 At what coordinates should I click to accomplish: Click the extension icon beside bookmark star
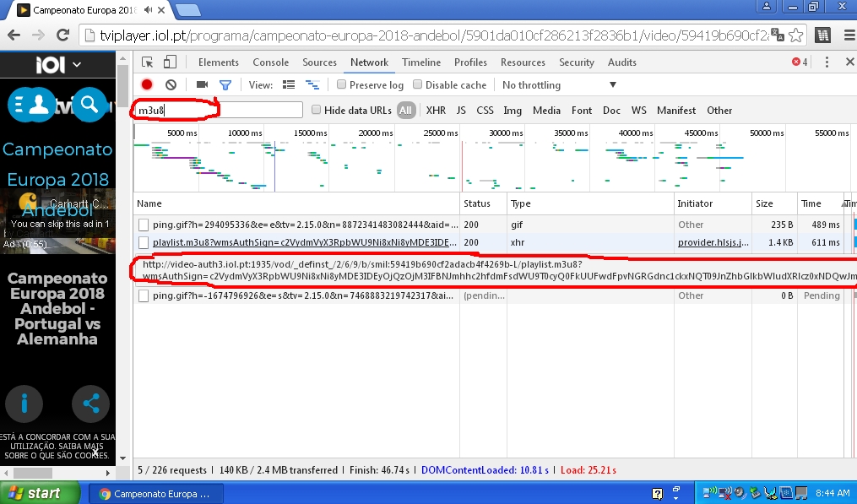click(x=822, y=35)
